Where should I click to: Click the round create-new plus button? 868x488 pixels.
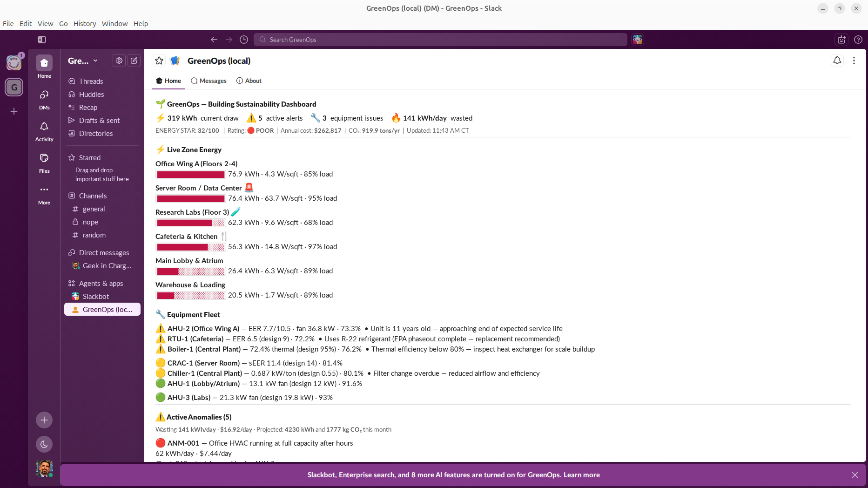pyautogui.click(x=44, y=420)
